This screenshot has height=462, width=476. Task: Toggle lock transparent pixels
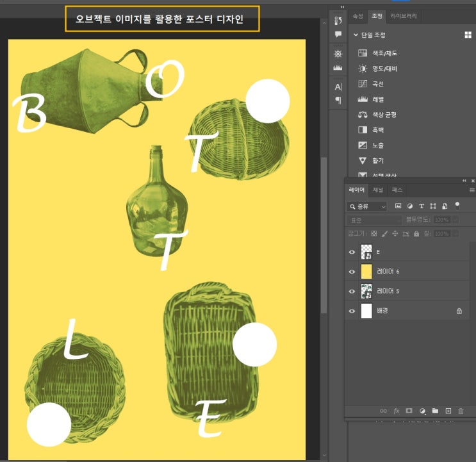click(x=374, y=233)
